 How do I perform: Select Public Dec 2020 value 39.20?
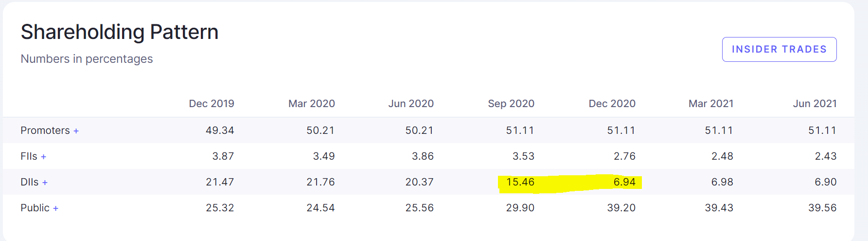click(621, 208)
